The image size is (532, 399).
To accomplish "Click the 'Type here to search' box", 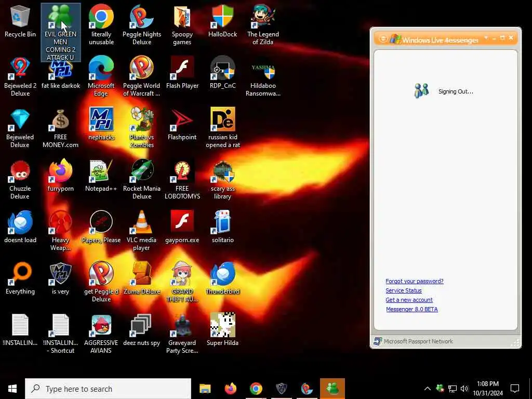I will (108, 389).
